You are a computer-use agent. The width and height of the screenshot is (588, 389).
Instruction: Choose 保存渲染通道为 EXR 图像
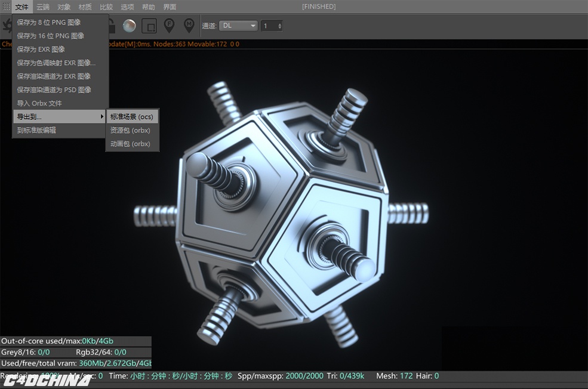(60, 76)
